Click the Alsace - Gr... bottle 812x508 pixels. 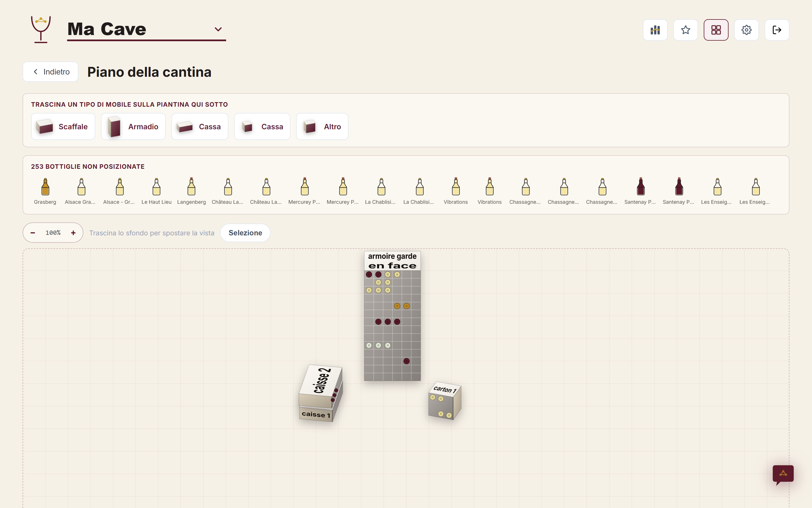[119, 191]
